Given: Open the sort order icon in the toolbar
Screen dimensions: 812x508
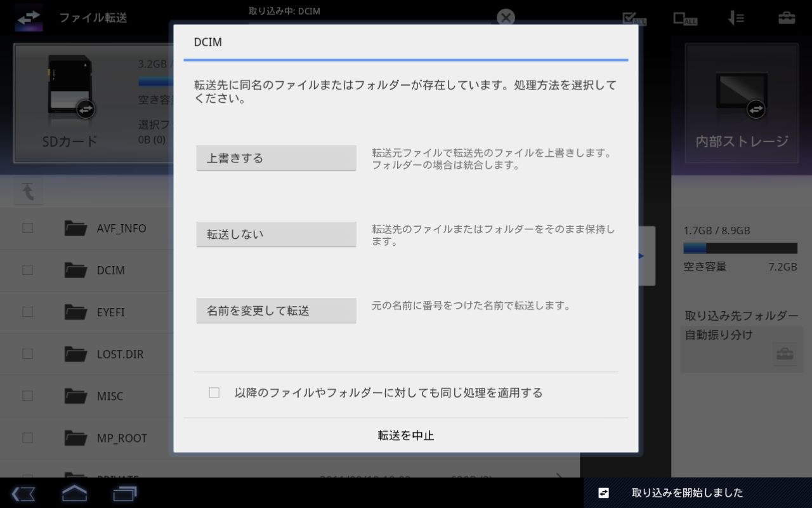Looking at the screenshot, I should (x=735, y=18).
